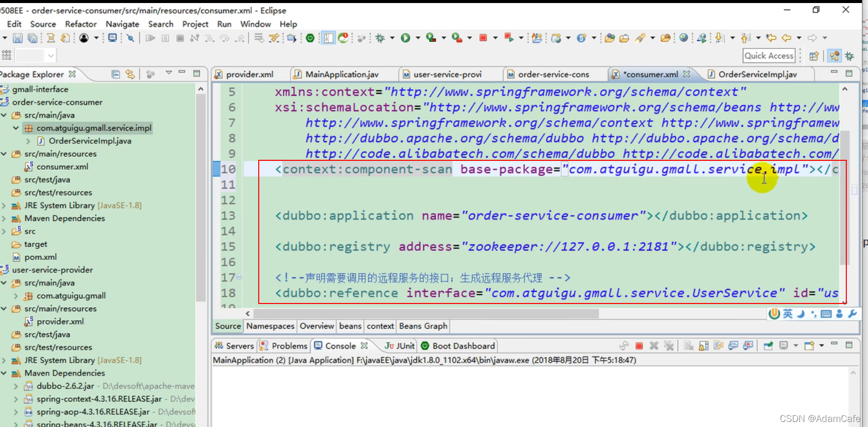Click the Skip All Breakpoints icon
The image size is (868, 427).
(x=131, y=38)
